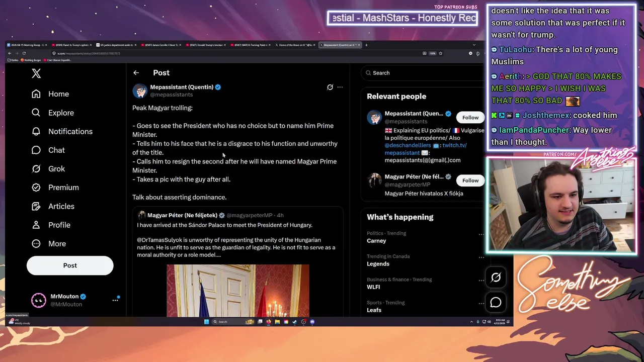644x362 pixels.
Task: Open quoted Magyar Péter post text
Action: pyautogui.click(x=236, y=240)
